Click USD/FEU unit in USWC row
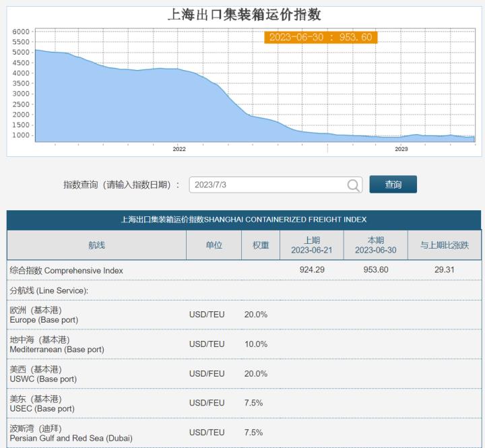 [207, 374]
